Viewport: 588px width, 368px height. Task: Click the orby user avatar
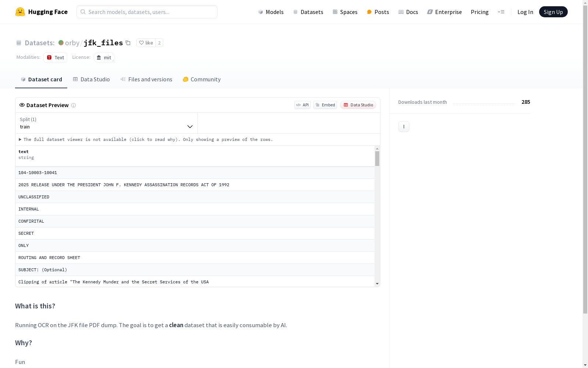click(x=61, y=43)
